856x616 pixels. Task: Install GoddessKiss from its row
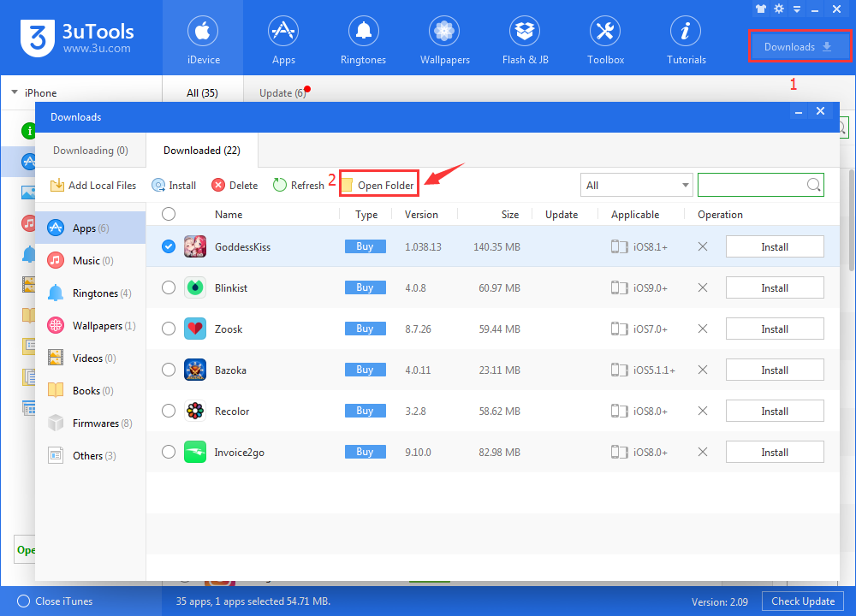click(x=775, y=246)
